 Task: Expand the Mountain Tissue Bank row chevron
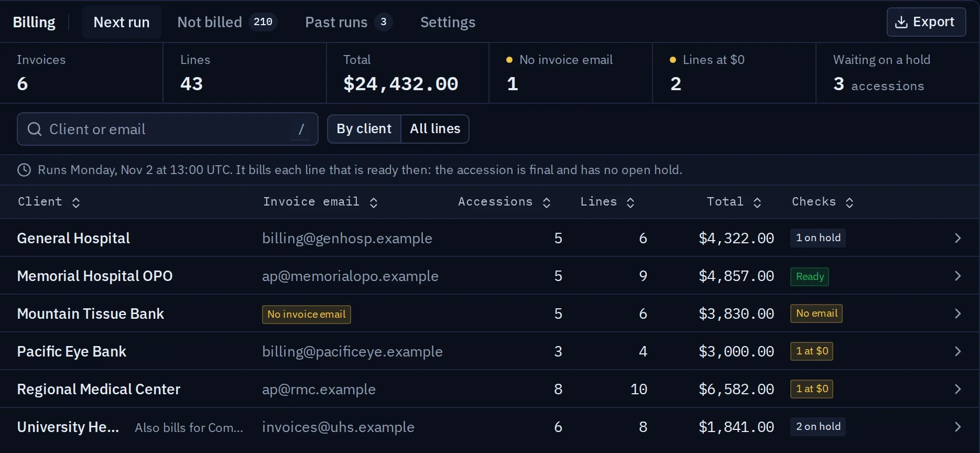pos(957,314)
